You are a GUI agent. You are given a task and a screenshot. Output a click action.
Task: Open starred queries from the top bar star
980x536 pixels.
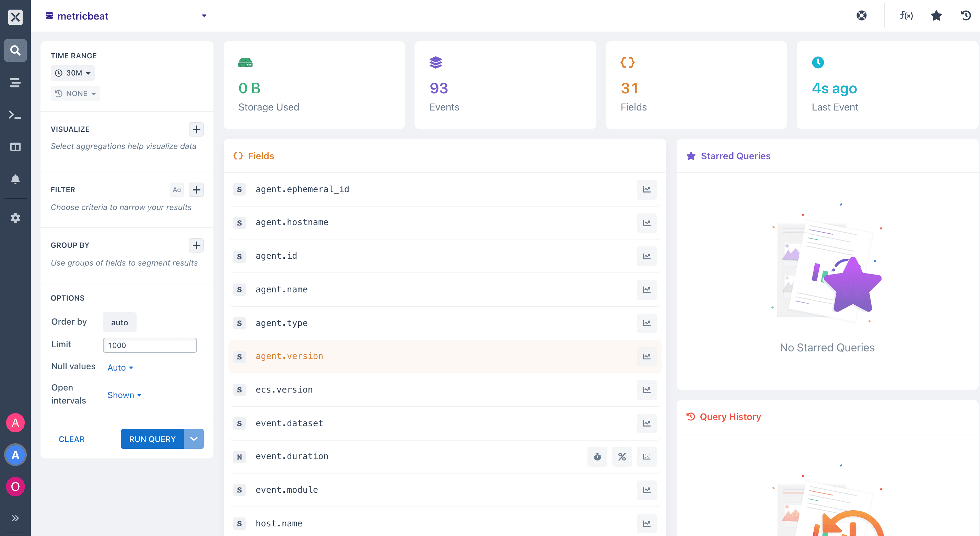click(x=936, y=15)
